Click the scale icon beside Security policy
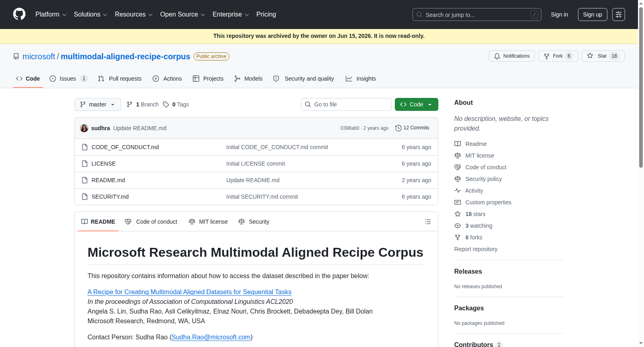The image size is (644, 347). [x=458, y=179]
